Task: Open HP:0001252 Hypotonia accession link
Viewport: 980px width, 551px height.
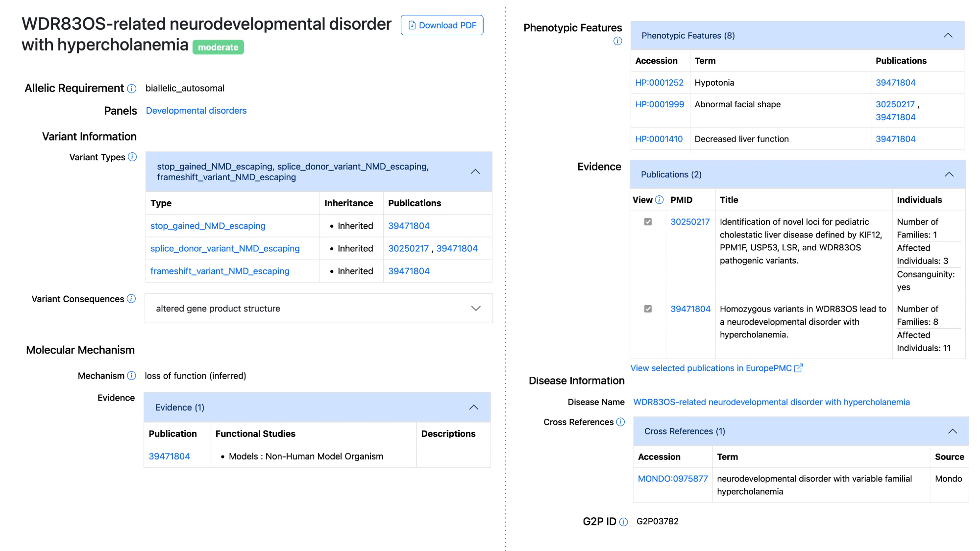Action: click(x=659, y=83)
